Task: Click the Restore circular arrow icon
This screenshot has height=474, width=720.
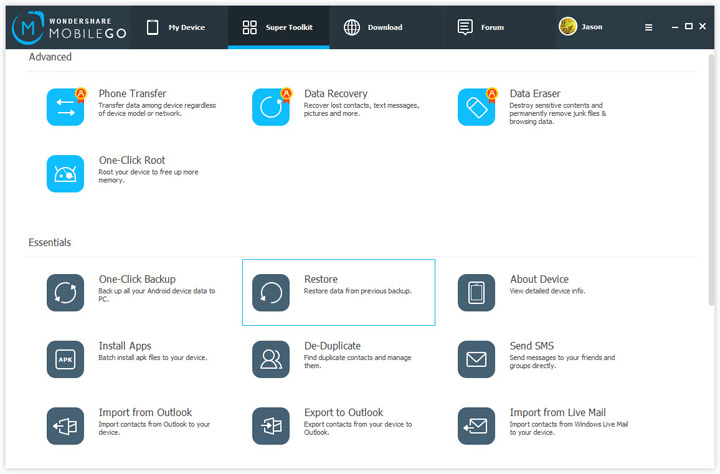Action: tap(271, 293)
